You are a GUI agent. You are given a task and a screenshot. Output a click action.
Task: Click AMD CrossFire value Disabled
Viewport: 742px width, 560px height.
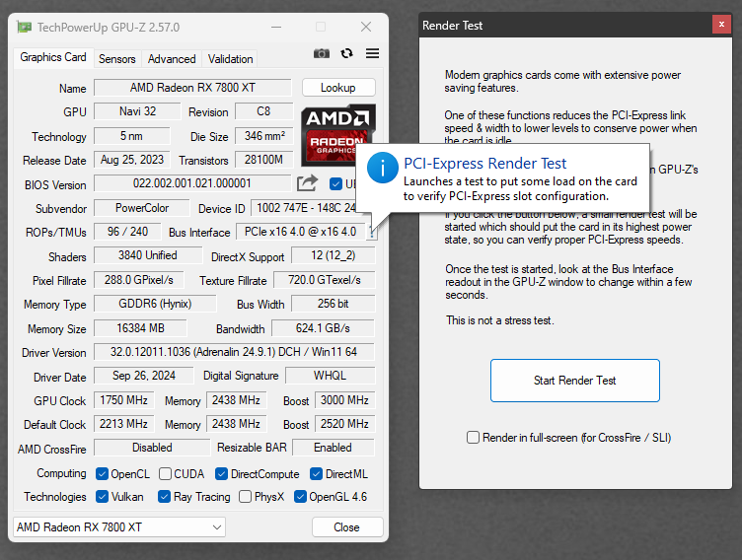pyautogui.click(x=152, y=447)
